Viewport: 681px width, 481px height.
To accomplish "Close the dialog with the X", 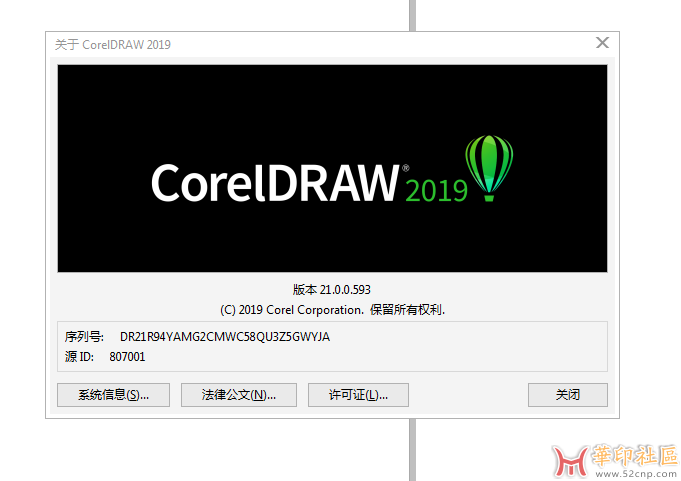I will click(602, 43).
